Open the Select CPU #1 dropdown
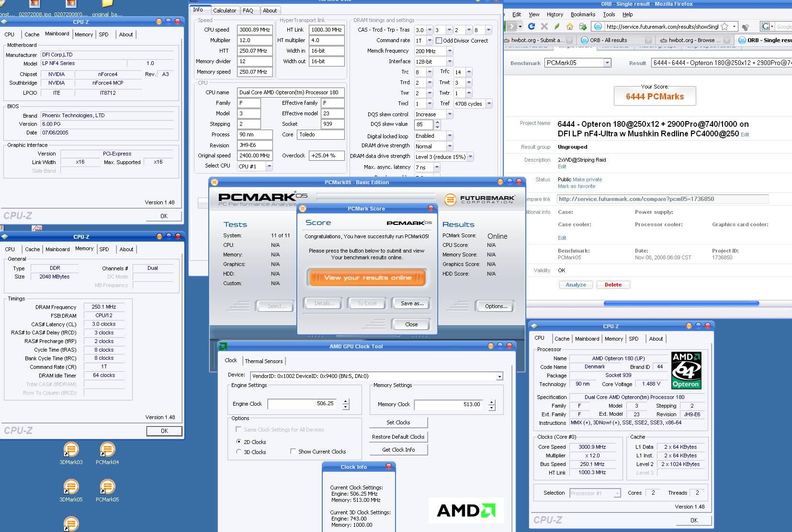792x532 pixels. click(269, 166)
